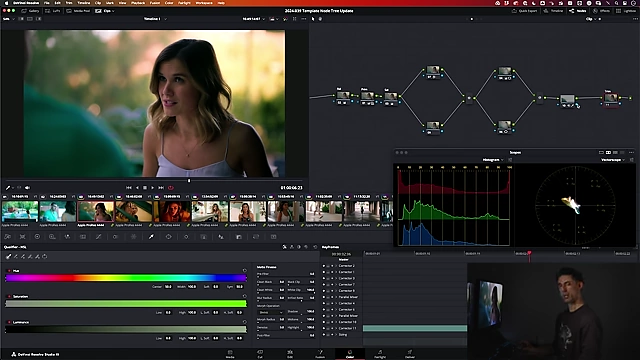Reset the Hue qualifier range
This screenshot has height=360, width=640.
pos(244,271)
